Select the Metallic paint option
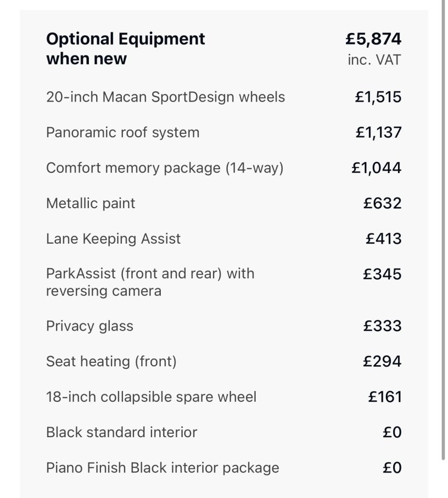Viewport: 448px width, 498px height. [x=90, y=203]
